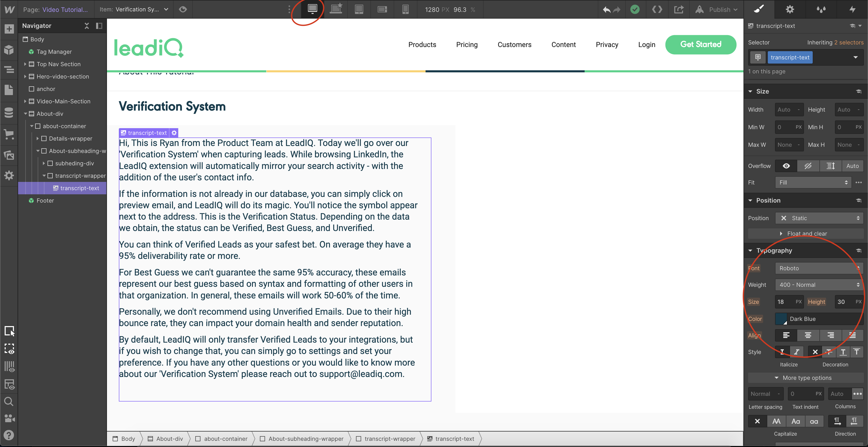Open the Element Settings gear tab
The height and width of the screenshot is (447, 868).
[x=790, y=9]
